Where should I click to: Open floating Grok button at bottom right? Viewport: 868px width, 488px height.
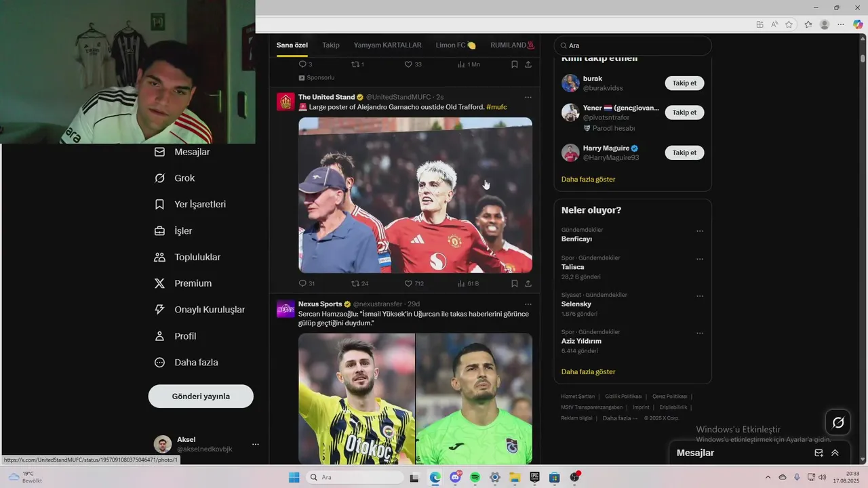click(838, 423)
